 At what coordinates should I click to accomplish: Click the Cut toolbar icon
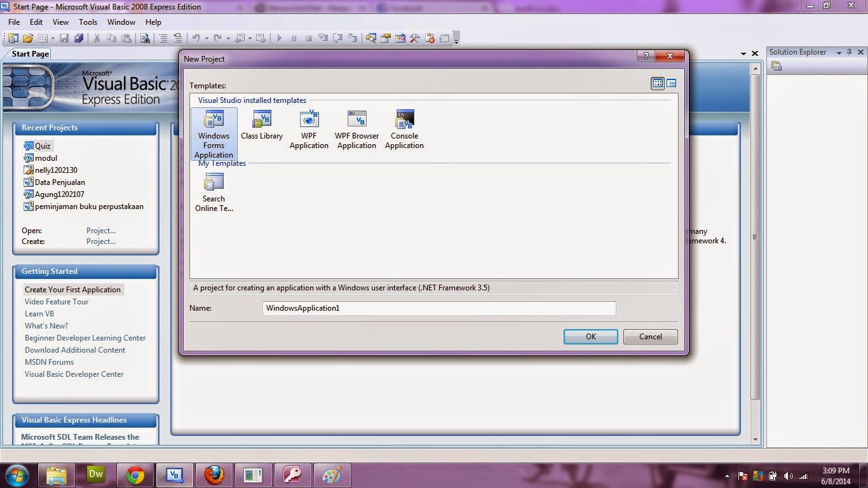coord(97,38)
